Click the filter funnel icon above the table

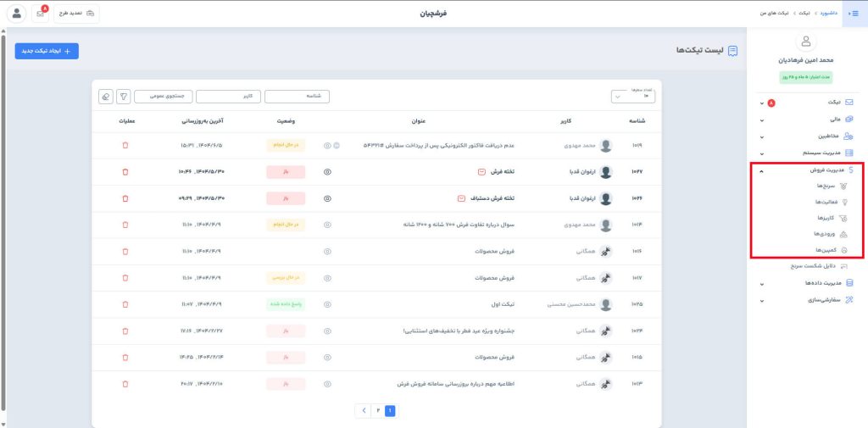pyautogui.click(x=124, y=97)
